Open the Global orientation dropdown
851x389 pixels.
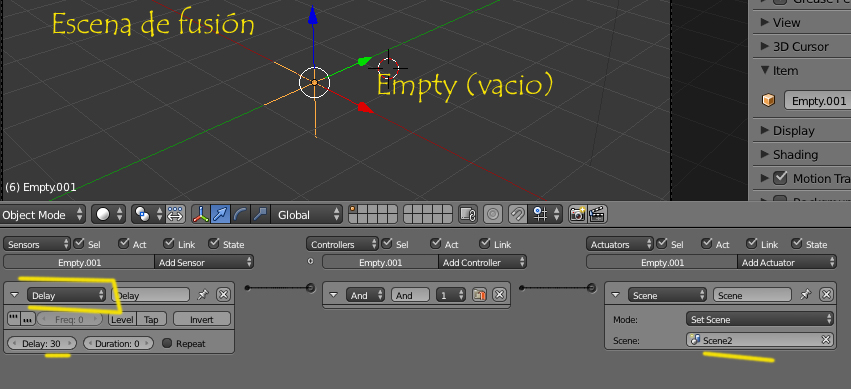point(307,214)
